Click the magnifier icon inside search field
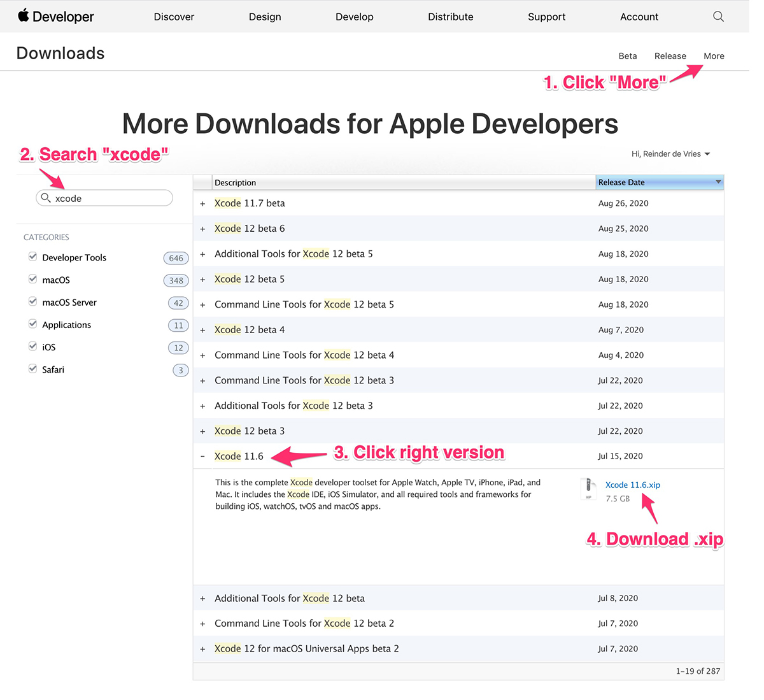This screenshot has height=700, width=764. pyautogui.click(x=46, y=198)
